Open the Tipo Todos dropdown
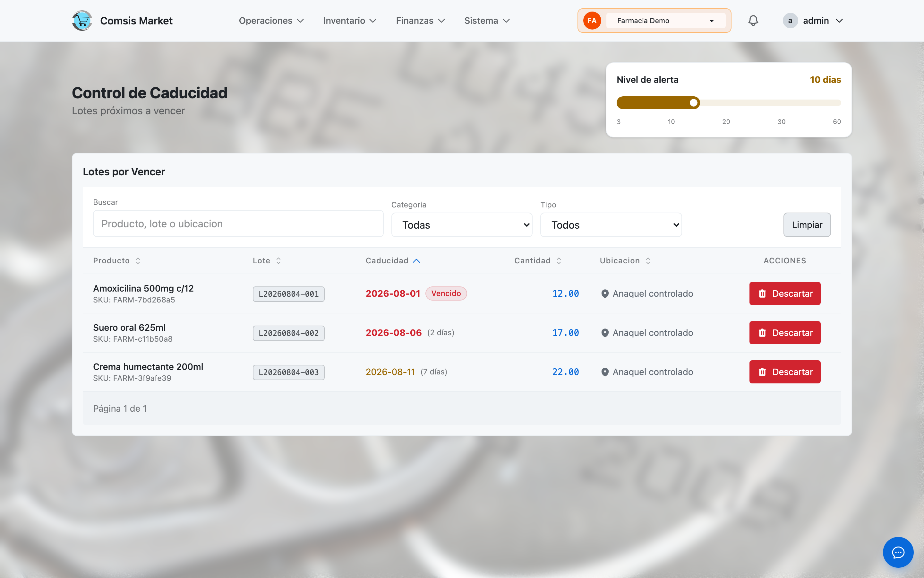The height and width of the screenshot is (578, 924). (611, 225)
